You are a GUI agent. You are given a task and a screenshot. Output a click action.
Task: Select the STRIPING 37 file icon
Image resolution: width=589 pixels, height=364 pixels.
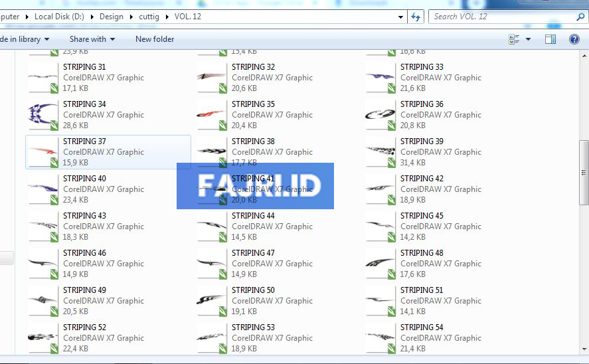[43, 152]
